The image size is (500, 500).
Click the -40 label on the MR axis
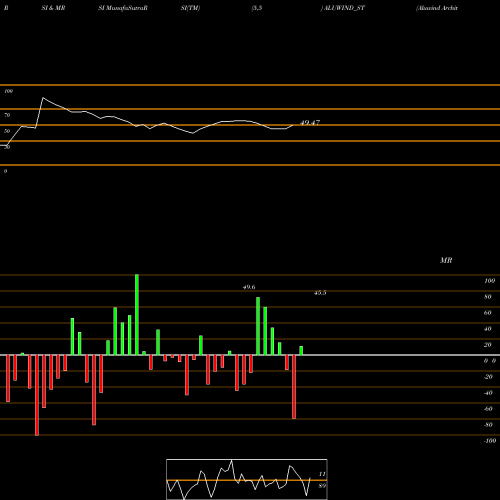click(x=488, y=393)
